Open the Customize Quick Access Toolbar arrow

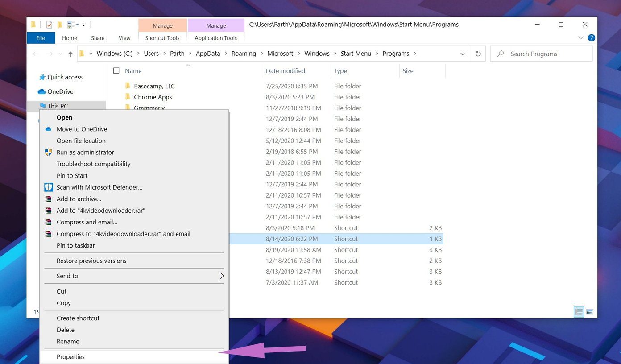(83, 25)
